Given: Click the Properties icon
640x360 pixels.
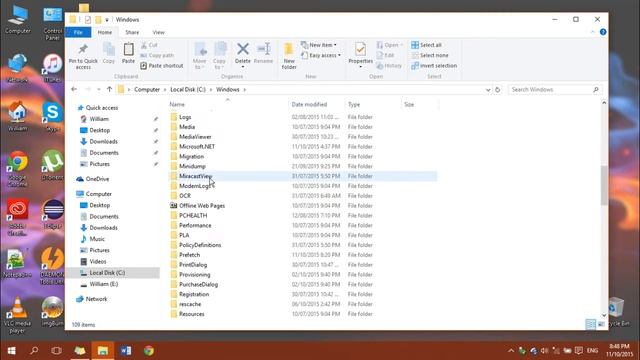Looking at the screenshot, I should point(360,49).
